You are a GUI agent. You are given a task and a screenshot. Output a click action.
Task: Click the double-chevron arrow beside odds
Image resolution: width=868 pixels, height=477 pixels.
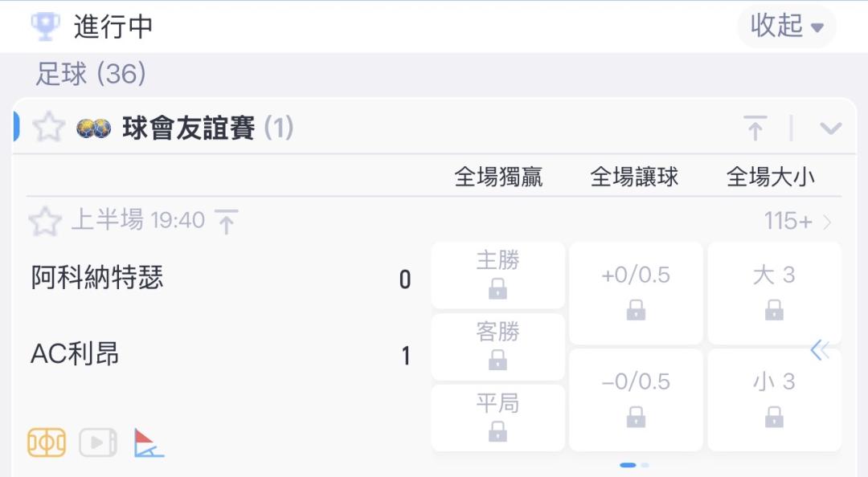point(820,350)
